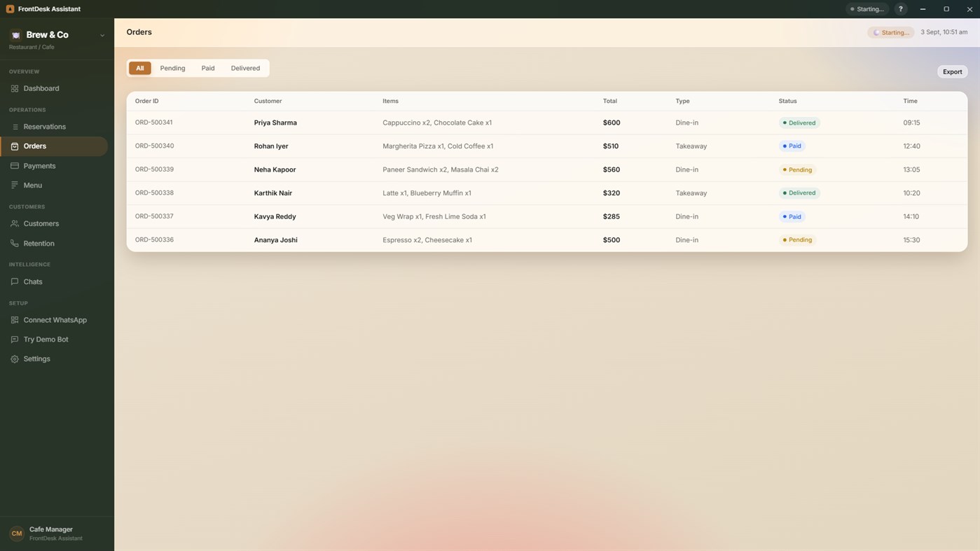Click the Customers people icon
The height and width of the screenshot is (551, 980).
15,224
